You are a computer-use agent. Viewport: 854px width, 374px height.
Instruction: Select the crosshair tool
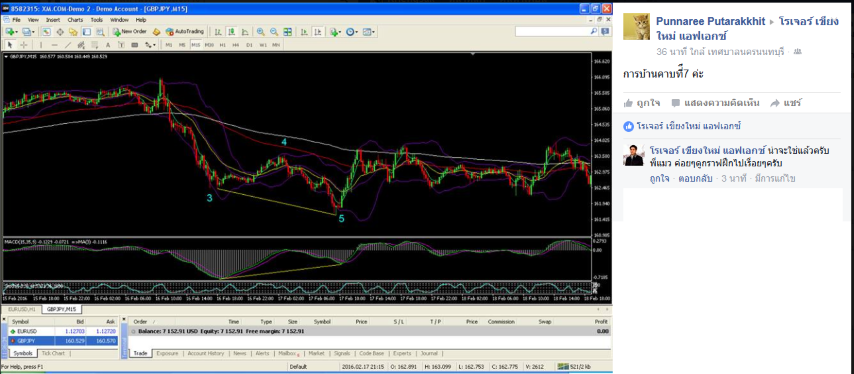pyautogui.click(x=23, y=45)
